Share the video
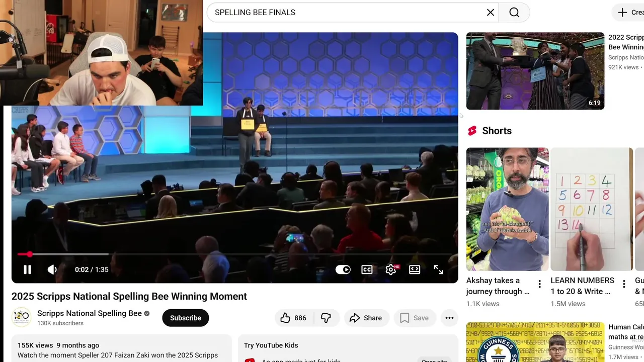Viewport: 644px width, 362px height. tap(366, 318)
